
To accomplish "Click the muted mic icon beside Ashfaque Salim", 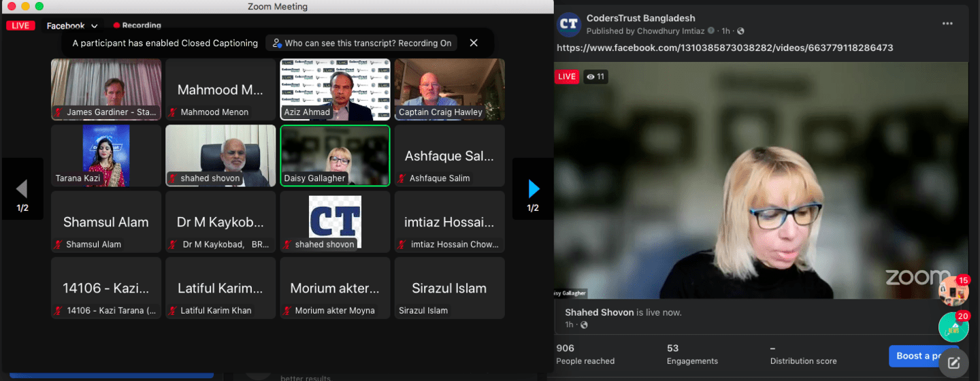I will tap(402, 178).
